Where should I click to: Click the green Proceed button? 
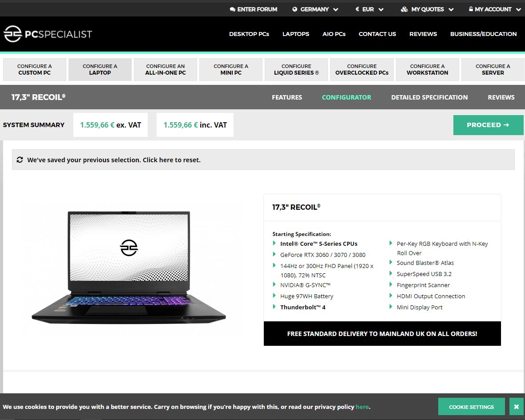coord(488,125)
